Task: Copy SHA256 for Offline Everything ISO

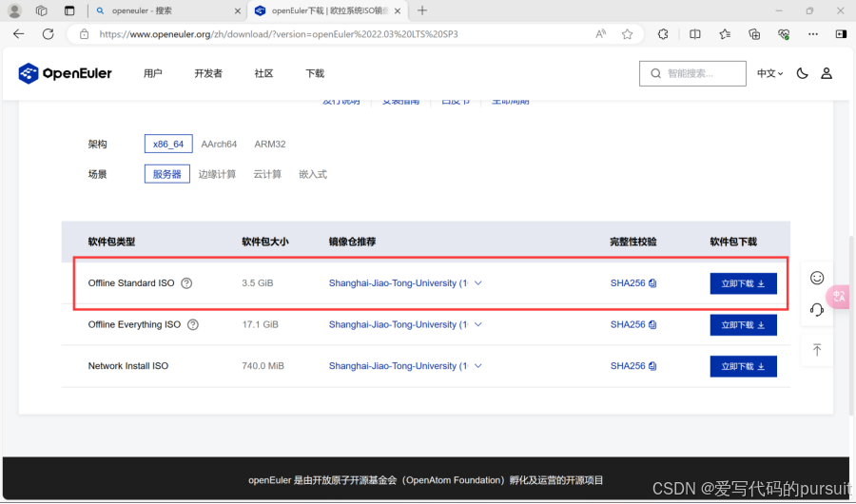Action: click(652, 324)
